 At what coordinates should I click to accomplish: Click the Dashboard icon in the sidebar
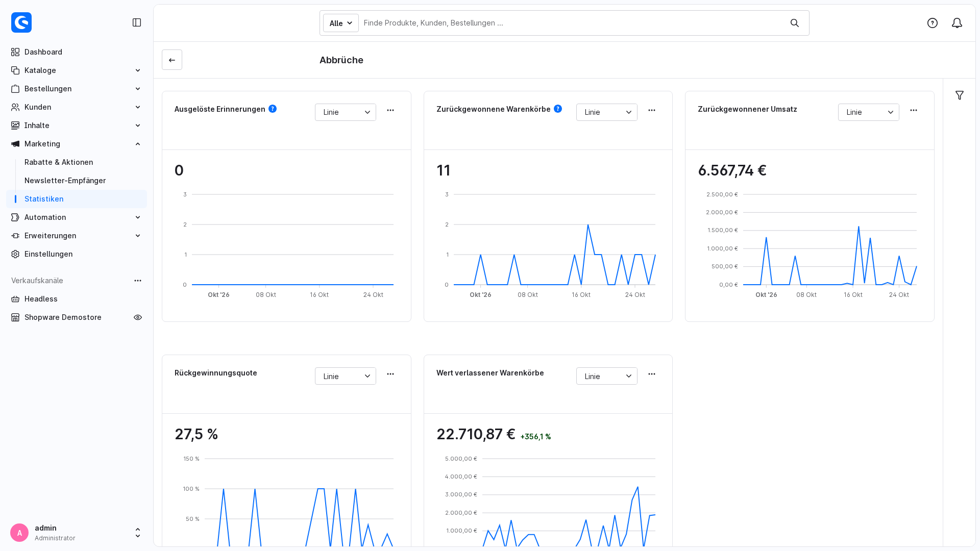[x=15, y=52]
